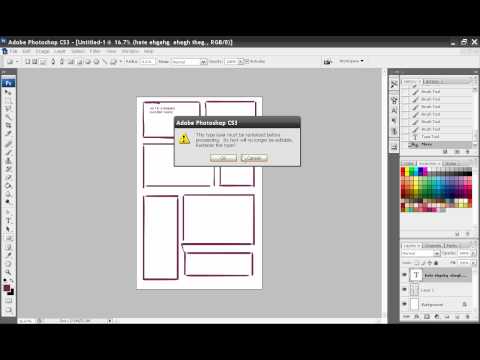This screenshot has height=360, width=480.
Task: Click the zoom percentage field in status bar
Action: [26, 321]
